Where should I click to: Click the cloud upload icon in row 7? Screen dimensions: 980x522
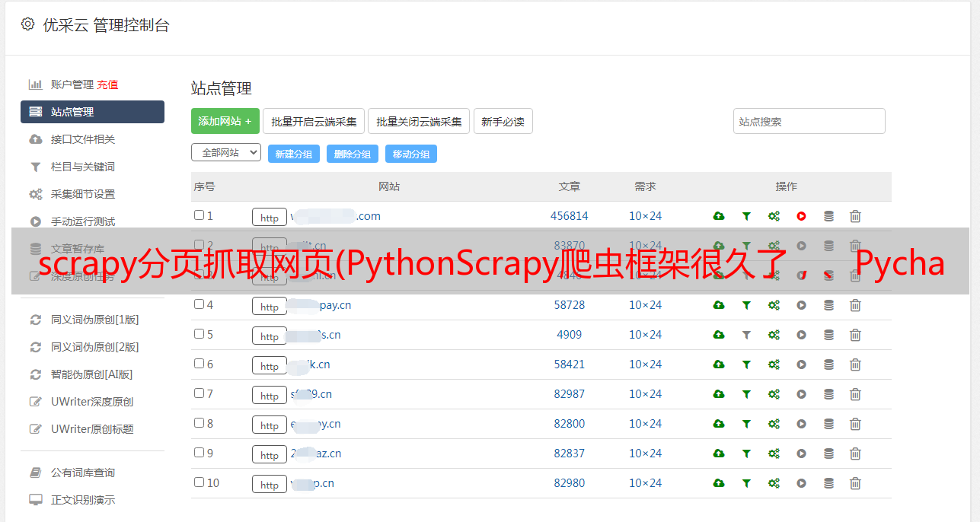(x=719, y=394)
